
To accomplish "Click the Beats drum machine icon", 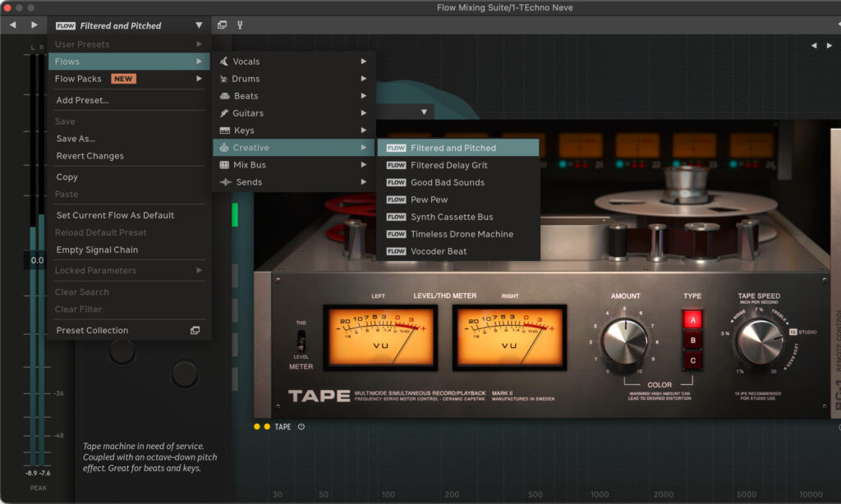I will point(225,96).
